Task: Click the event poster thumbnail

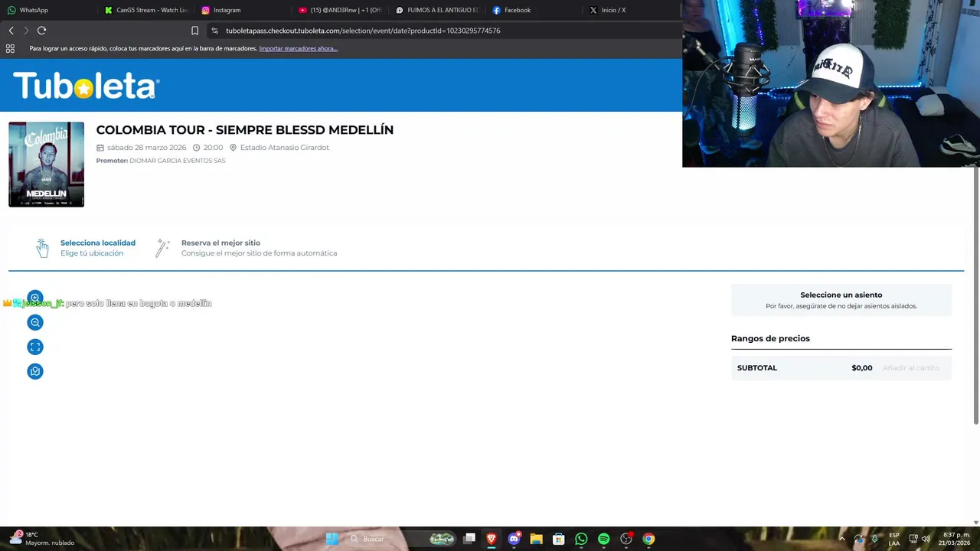Action: 46,165
